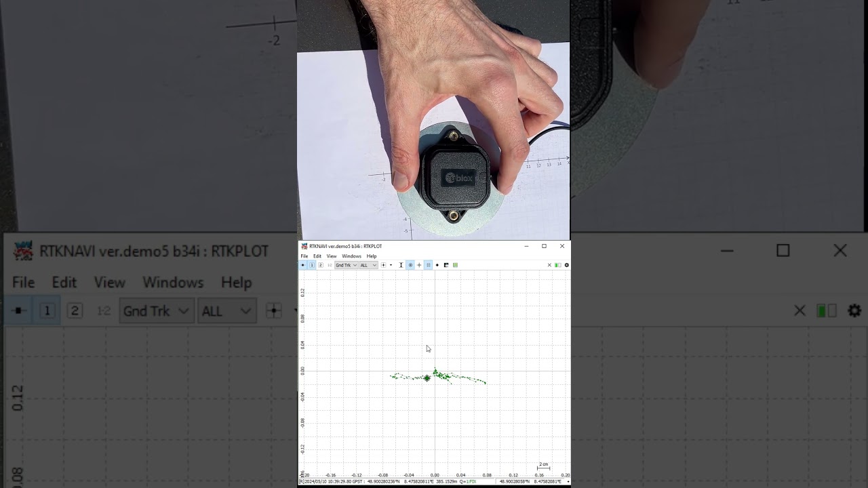The image size is (868, 488).
Task: Open the File menu
Action: [304, 256]
